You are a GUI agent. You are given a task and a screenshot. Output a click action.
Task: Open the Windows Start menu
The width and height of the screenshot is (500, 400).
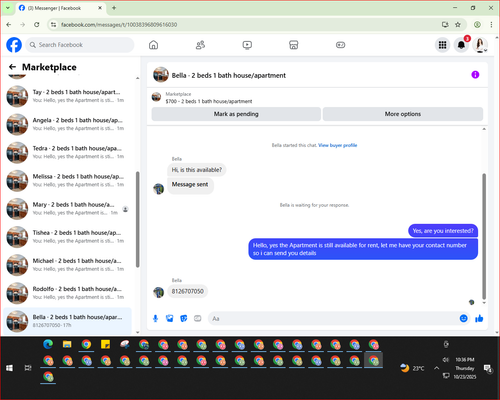9,368
